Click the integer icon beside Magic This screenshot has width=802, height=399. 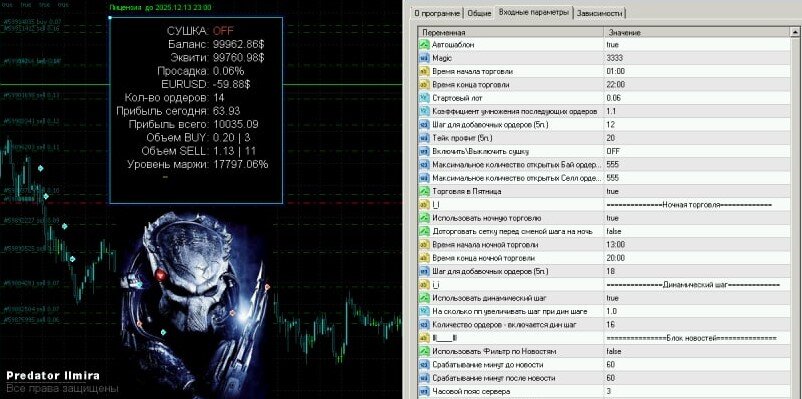point(424,58)
